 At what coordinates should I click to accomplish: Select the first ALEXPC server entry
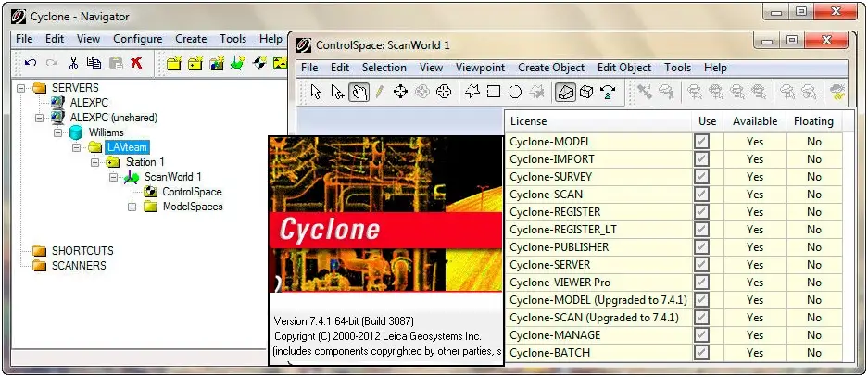coord(89,103)
